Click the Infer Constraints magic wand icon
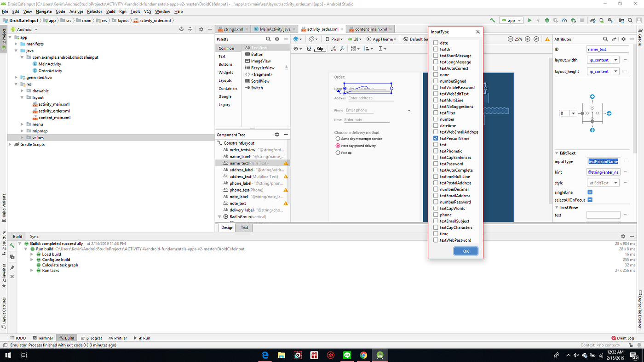Image resolution: width=644 pixels, height=362 pixels. [342, 48]
